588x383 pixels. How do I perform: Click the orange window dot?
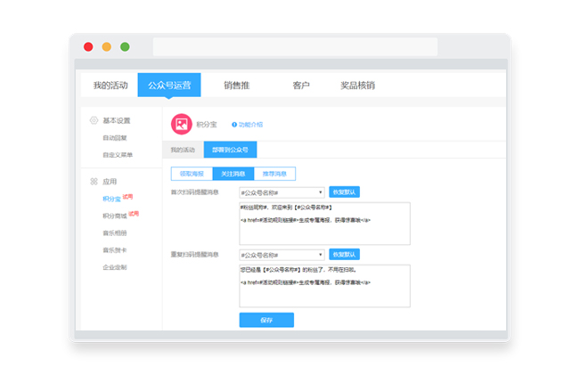(x=107, y=47)
